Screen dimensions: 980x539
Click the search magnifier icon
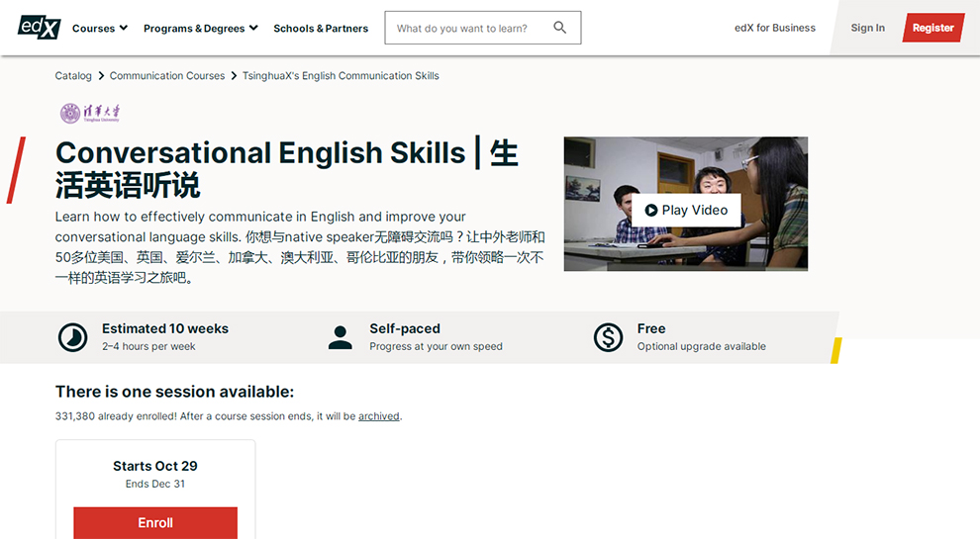tap(560, 28)
